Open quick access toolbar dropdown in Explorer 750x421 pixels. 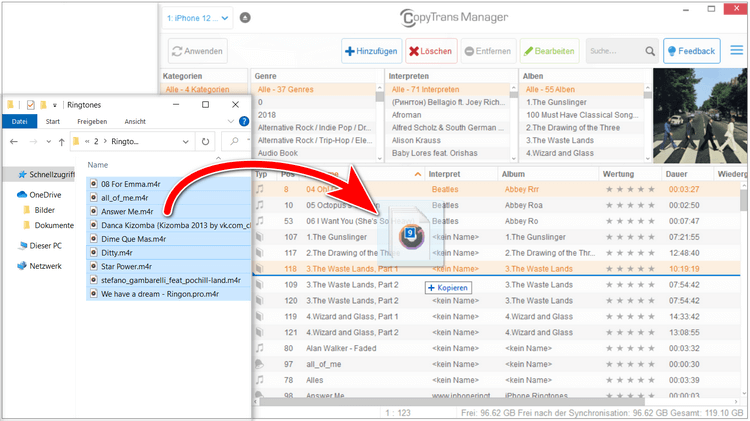[55, 105]
